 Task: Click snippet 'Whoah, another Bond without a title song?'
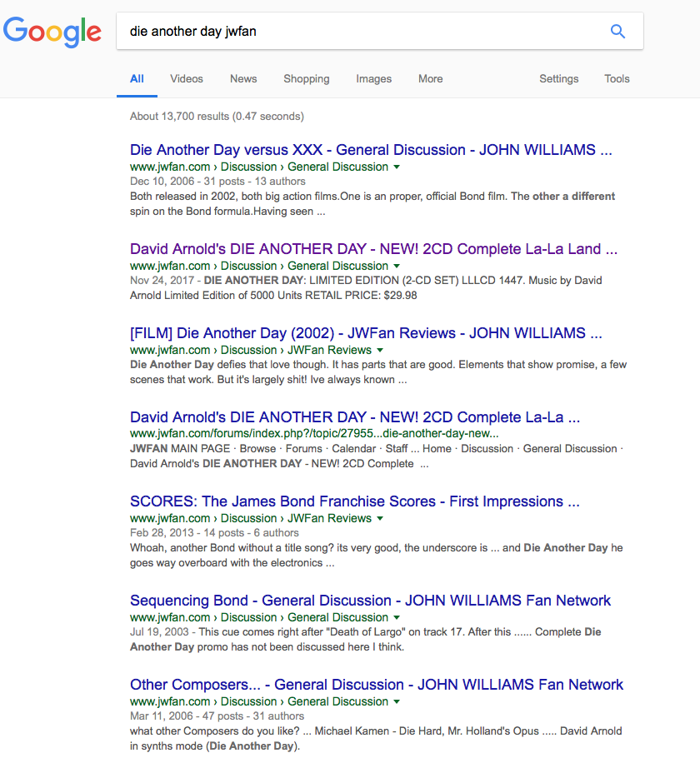pyautogui.click(x=377, y=556)
